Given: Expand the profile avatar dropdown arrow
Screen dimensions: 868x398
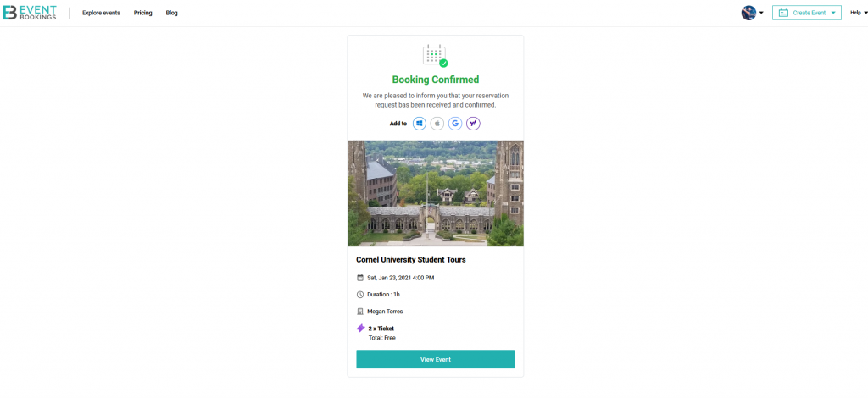Looking at the screenshot, I should [761, 13].
